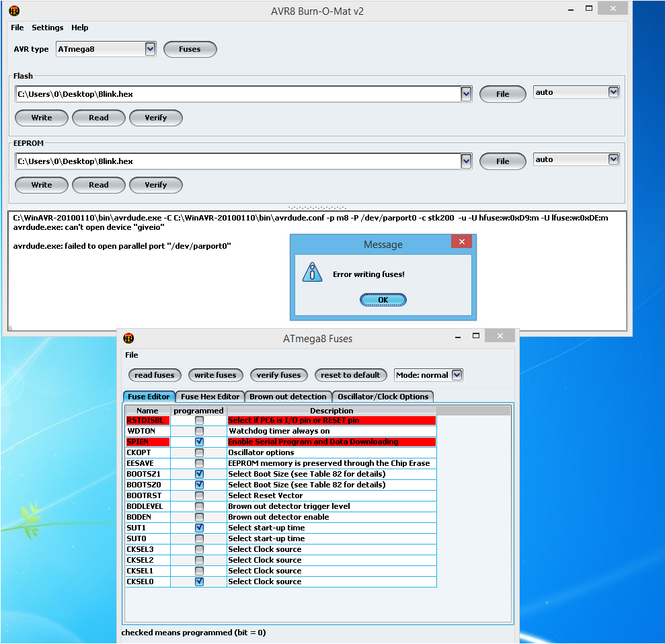The height and width of the screenshot is (644, 665).
Task: Open the Help menu
Action: [x=80, y=28]
